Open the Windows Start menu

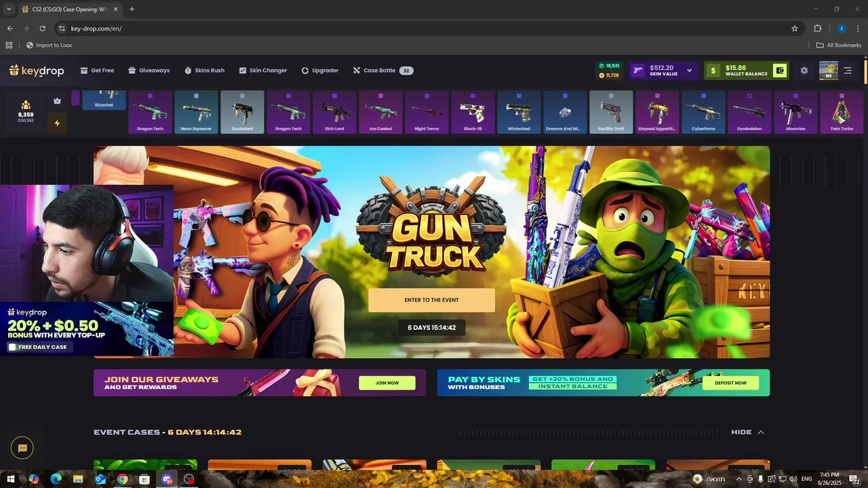(11, 479)
